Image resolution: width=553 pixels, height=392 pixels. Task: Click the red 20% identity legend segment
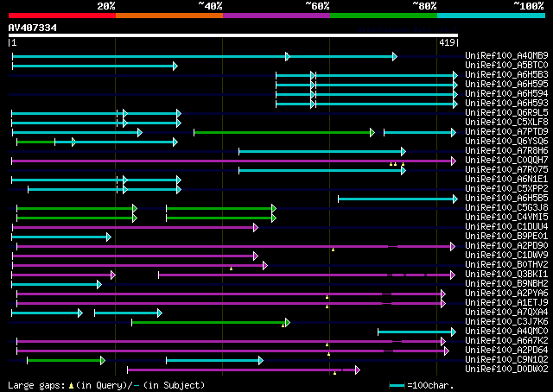[62, 16]
